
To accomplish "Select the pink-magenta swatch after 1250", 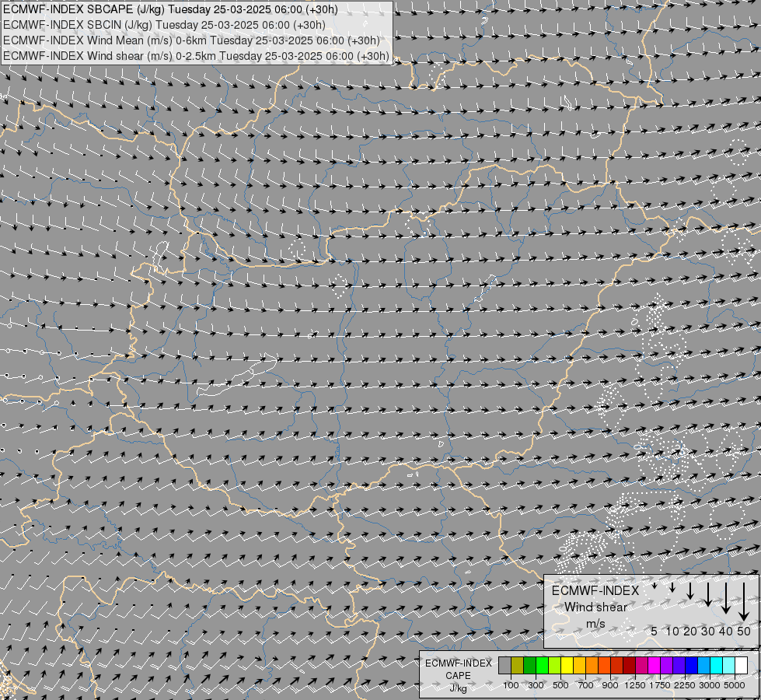I will point(642,666).
